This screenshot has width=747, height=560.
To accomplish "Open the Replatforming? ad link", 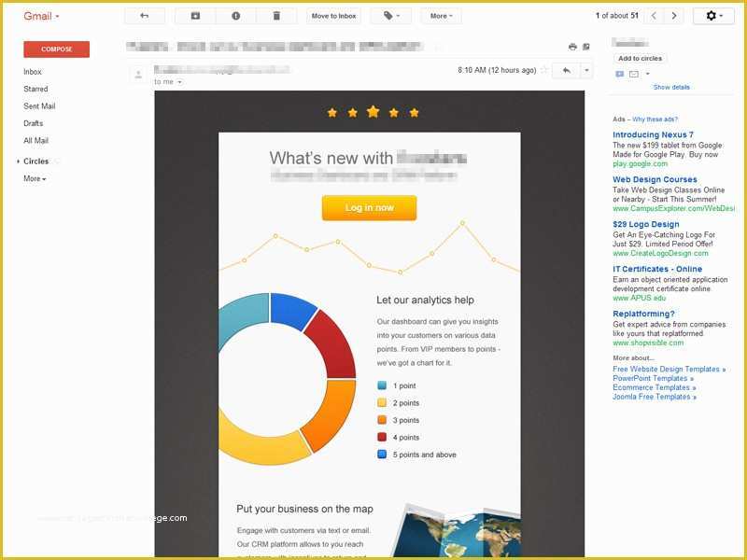I will [643, 314].
